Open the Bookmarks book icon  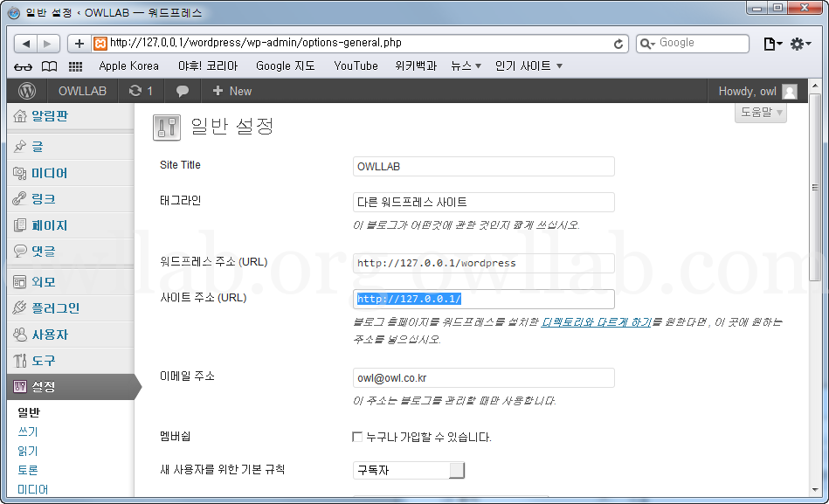pyautogui.click(x=49, y=66)
